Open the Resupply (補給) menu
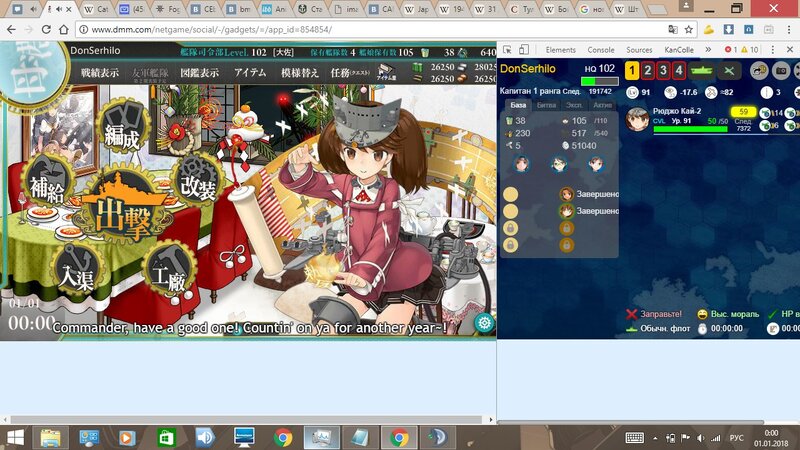The image size is (800, 450). [46, 187]
